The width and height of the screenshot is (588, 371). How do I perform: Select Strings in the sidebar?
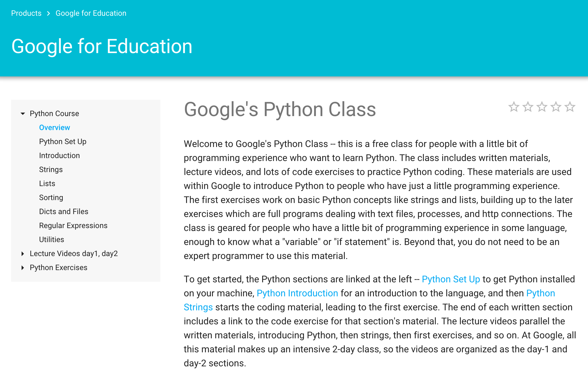click(x=51, y=169)
